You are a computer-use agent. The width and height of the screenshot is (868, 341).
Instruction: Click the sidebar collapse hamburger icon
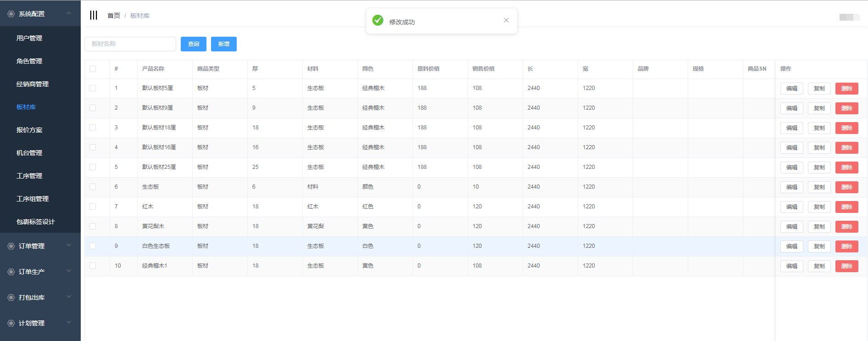point(94,15)
